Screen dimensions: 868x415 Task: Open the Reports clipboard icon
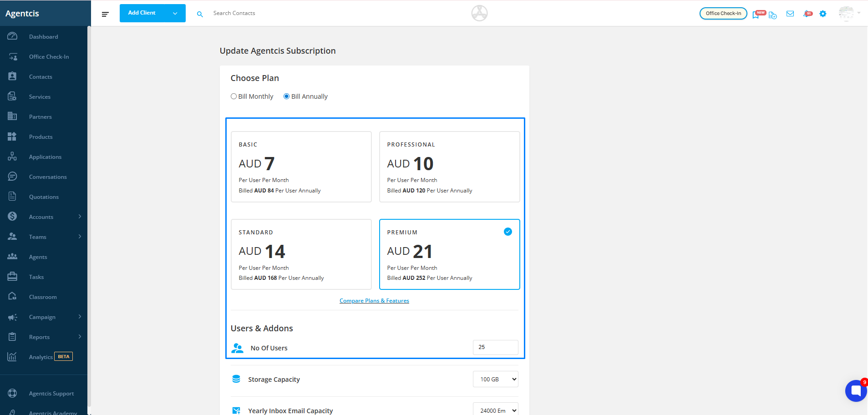coord(12,337)
